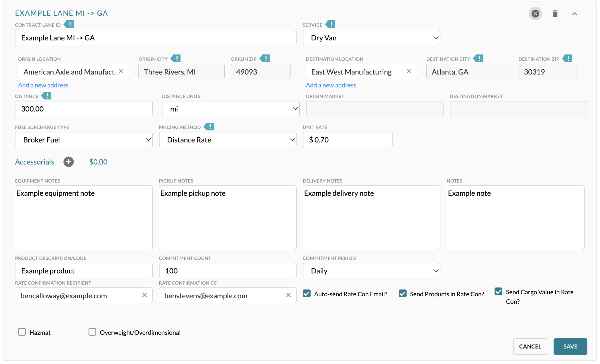
Task: Click the Notes text area with Example note
Action: pyautogui.click(x=515, y=218)
